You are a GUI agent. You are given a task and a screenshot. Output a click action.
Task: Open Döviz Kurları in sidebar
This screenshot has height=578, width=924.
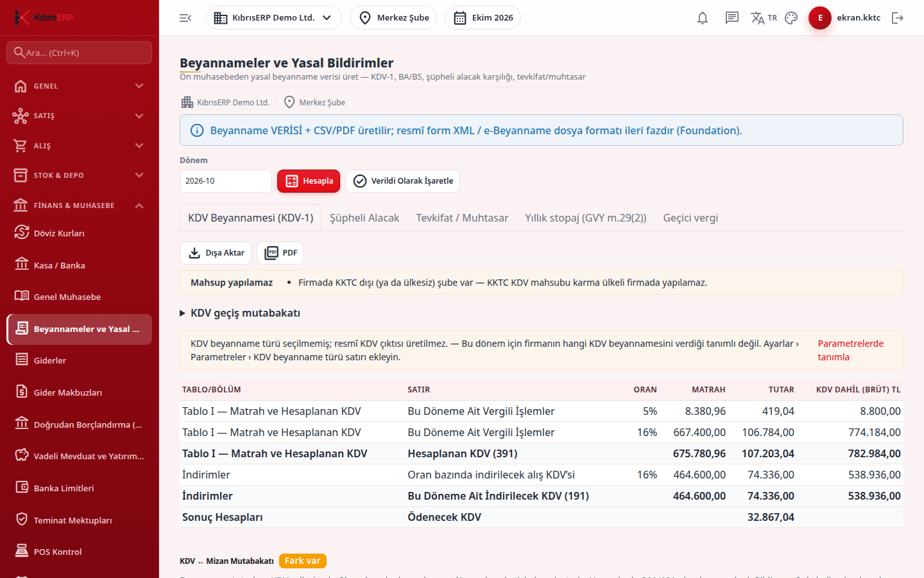(80, 233)
